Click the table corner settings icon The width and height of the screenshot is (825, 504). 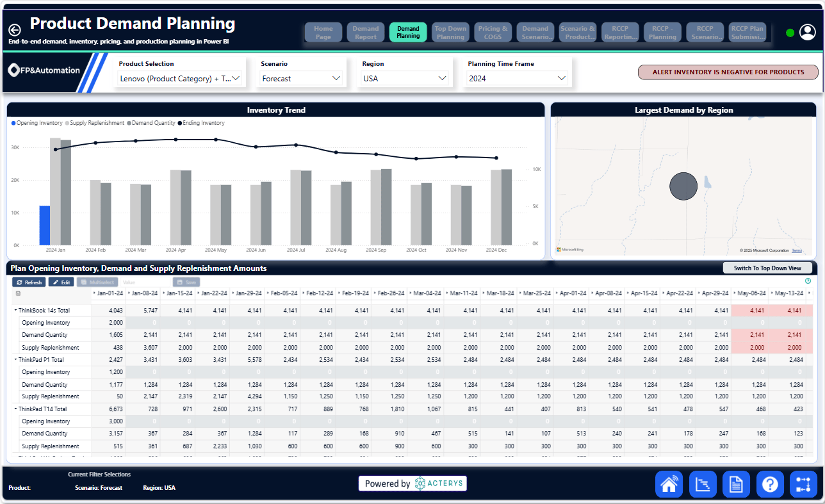click(x=18, y=293)
